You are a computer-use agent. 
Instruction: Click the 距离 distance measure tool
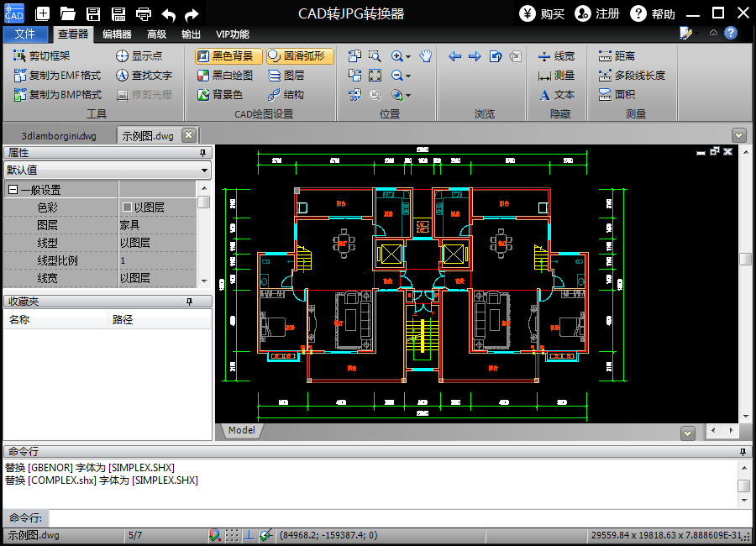point(617,56)
